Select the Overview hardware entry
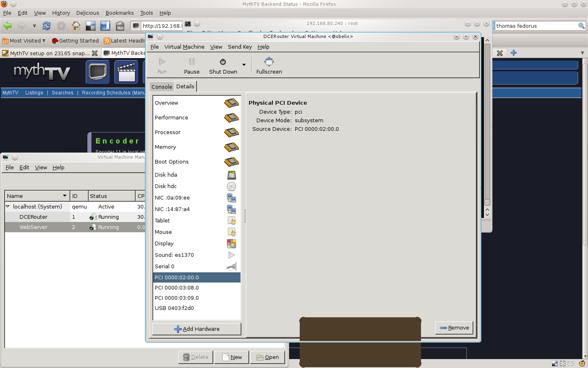 (196, 103)
